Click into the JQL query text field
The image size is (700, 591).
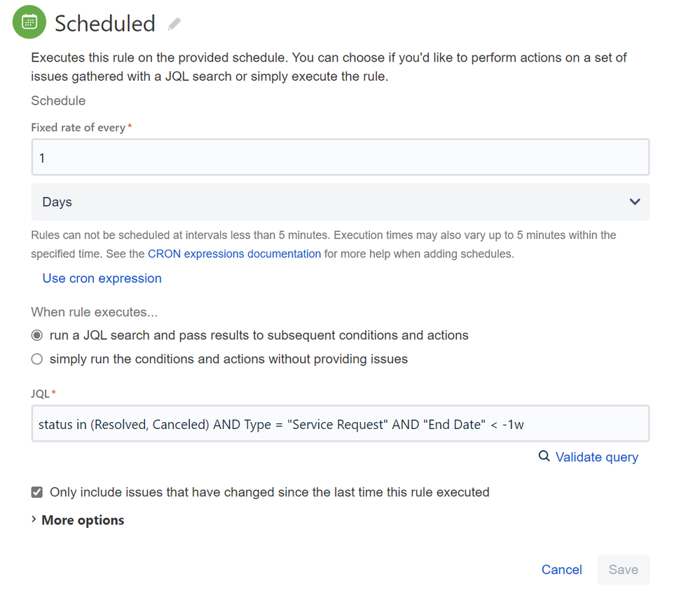coord(340,424)
